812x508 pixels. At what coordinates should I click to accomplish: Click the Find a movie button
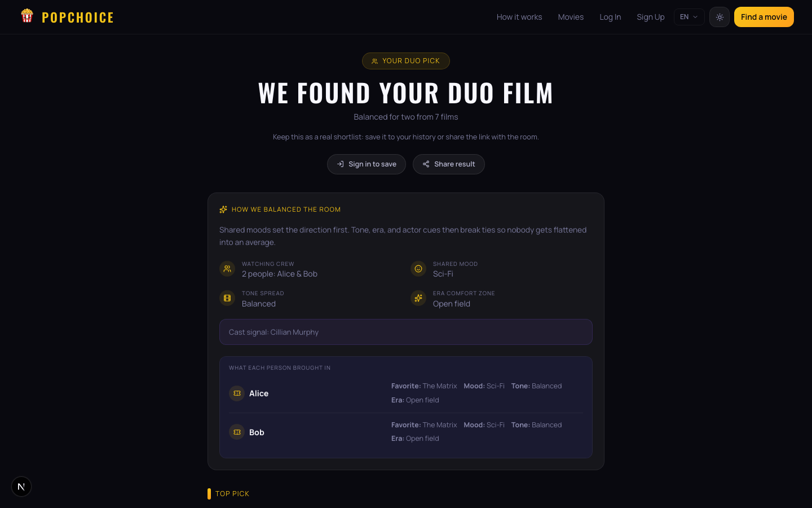tap(764, 17)
